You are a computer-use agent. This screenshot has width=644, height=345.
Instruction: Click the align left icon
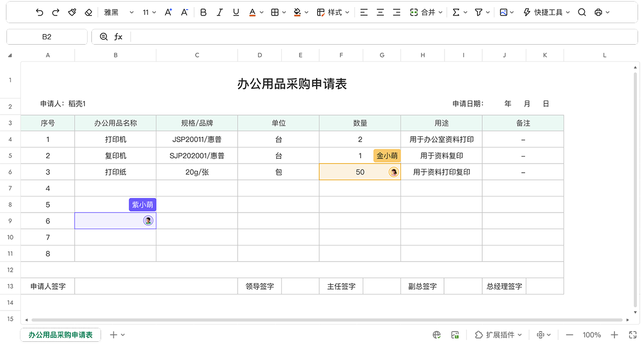pos(364,12)
